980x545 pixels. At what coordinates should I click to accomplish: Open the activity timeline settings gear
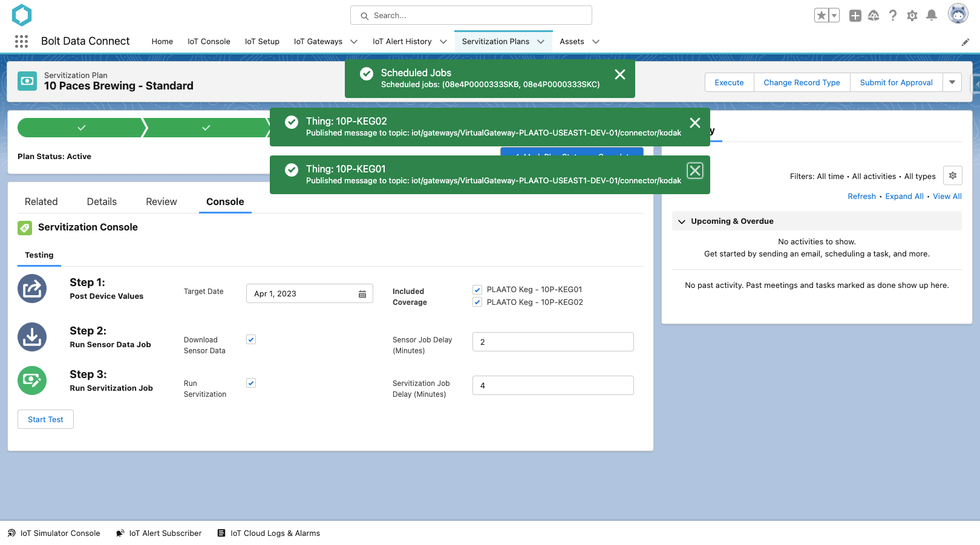(x=953, y=175)
